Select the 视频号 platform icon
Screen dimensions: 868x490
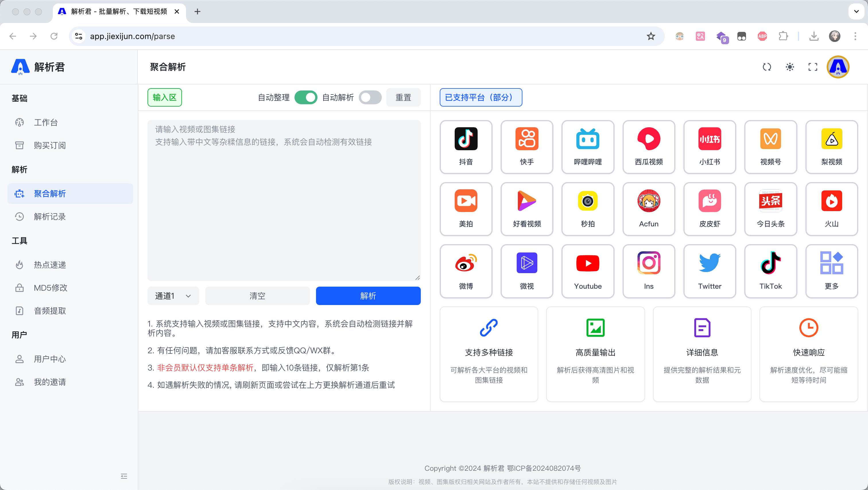click(x=771, y=139)
